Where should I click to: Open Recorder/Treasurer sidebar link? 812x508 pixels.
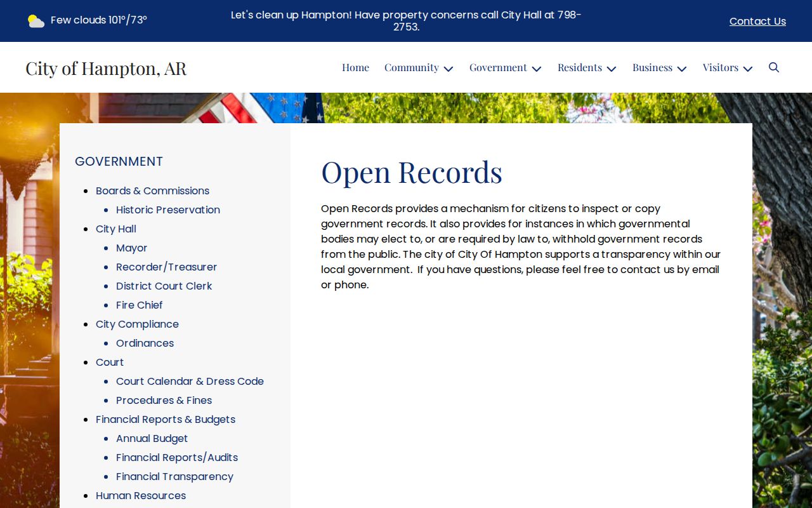[166, 267]
